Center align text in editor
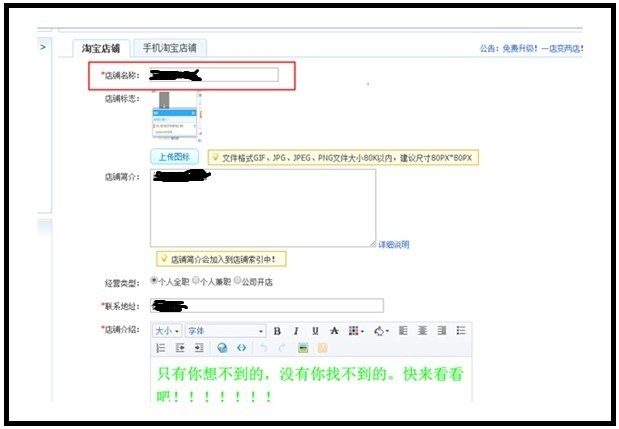Image resolution: width=619 pixels, height=429 pixels. coord(422,330)
